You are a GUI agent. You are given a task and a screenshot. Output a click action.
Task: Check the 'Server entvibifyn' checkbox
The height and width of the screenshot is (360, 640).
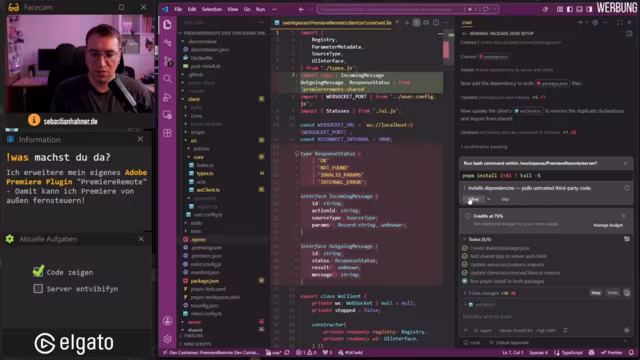pyautogui.click(x=38, y=289)
